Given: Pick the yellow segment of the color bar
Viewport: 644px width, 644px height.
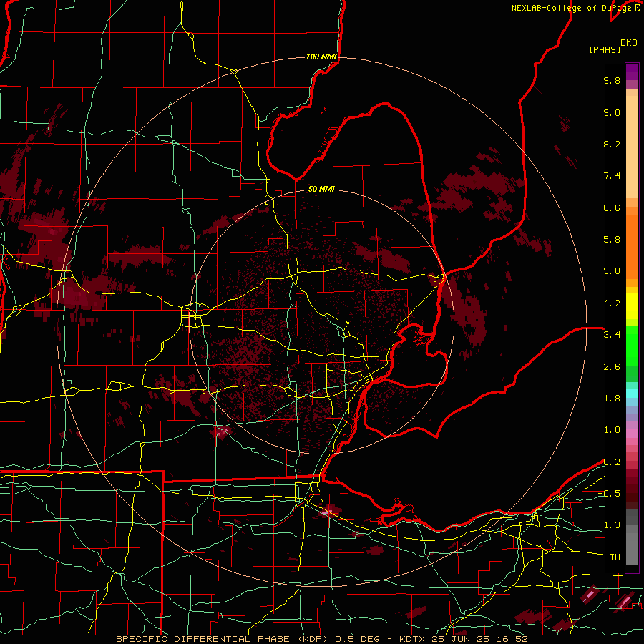Looking at the screenshot, I should click(632, 306).
